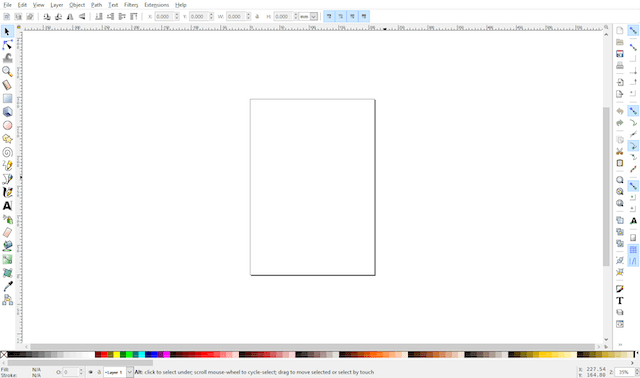Click Select all objects toolbar icon

tap(7, 17)
